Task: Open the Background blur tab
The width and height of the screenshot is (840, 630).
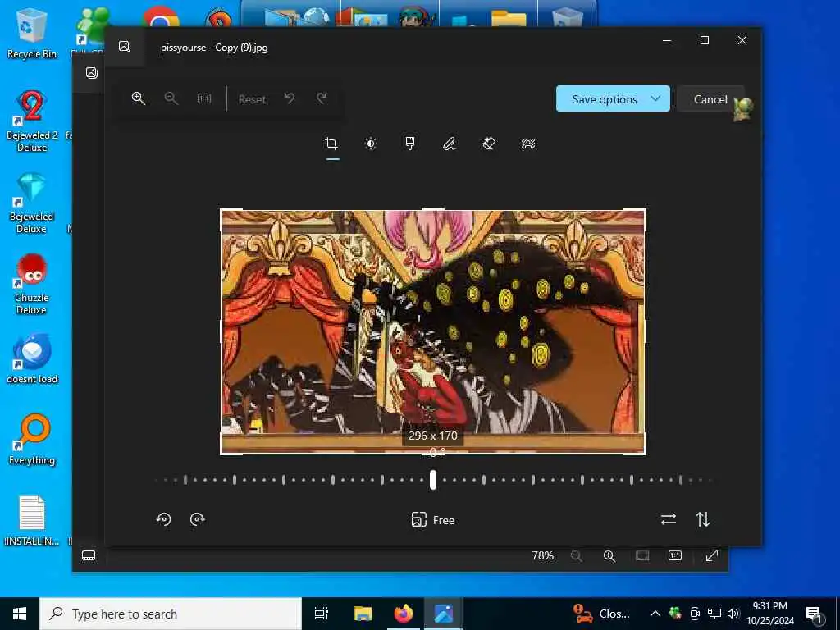Action: (x=528, y=143)
